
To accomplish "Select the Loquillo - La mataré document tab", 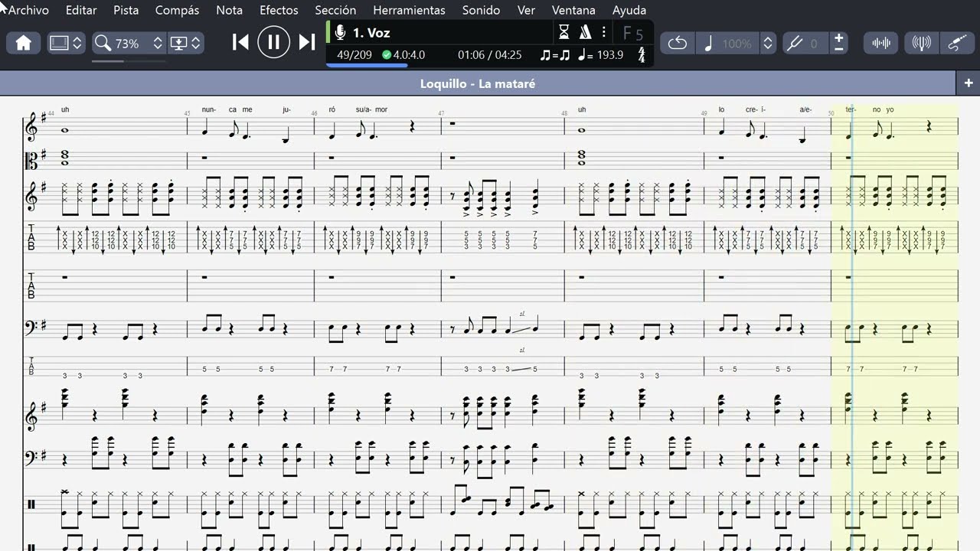I will tap(478, 83).
